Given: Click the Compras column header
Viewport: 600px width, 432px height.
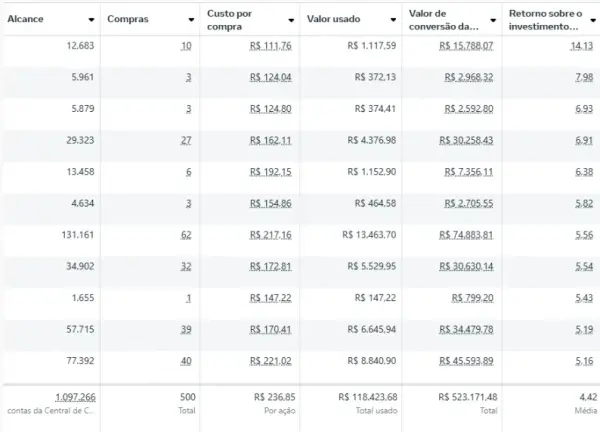Looking at the screenshot, I should pos(127,19).
